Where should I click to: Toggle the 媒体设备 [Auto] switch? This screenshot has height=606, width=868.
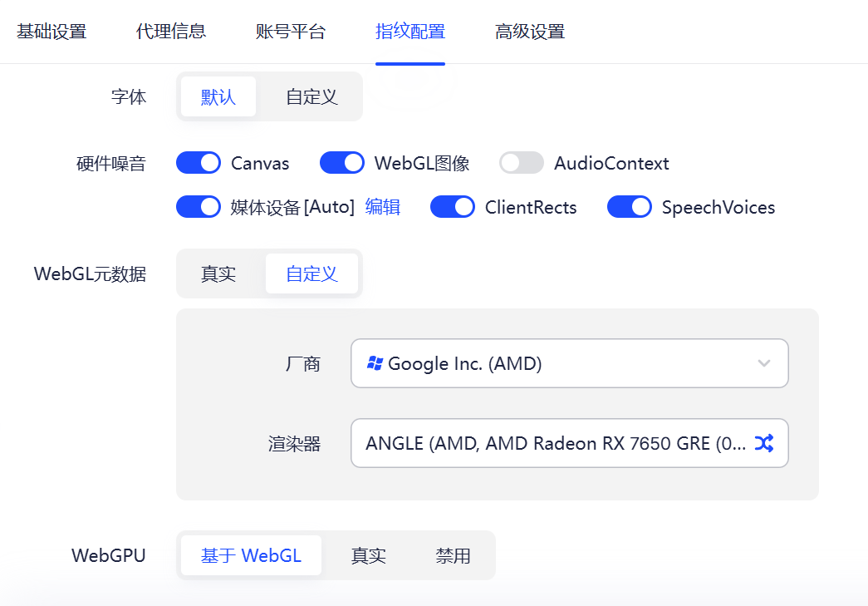[x=199, y=207]
